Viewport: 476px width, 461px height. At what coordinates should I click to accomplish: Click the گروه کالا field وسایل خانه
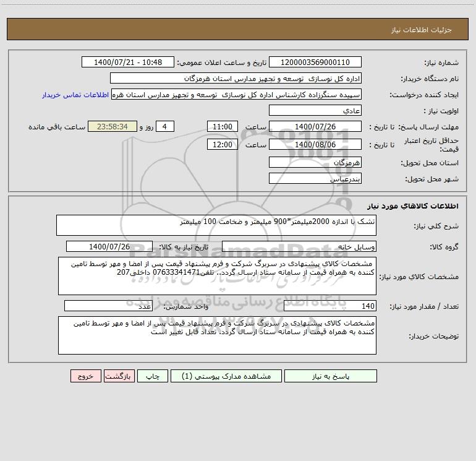[299, 246]
